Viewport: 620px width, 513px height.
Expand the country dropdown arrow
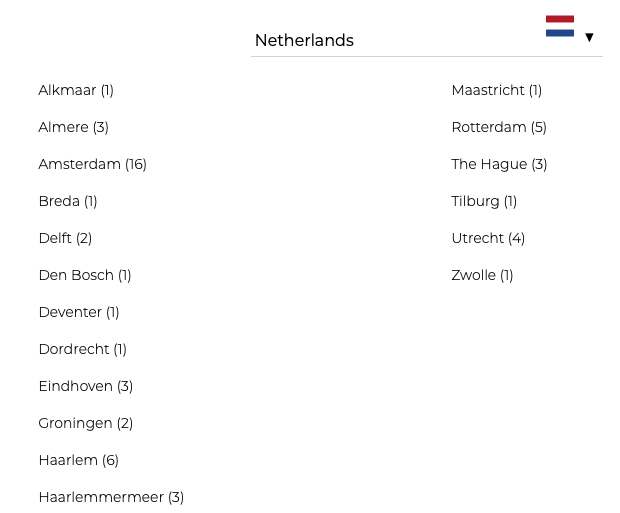click(589, 38)
